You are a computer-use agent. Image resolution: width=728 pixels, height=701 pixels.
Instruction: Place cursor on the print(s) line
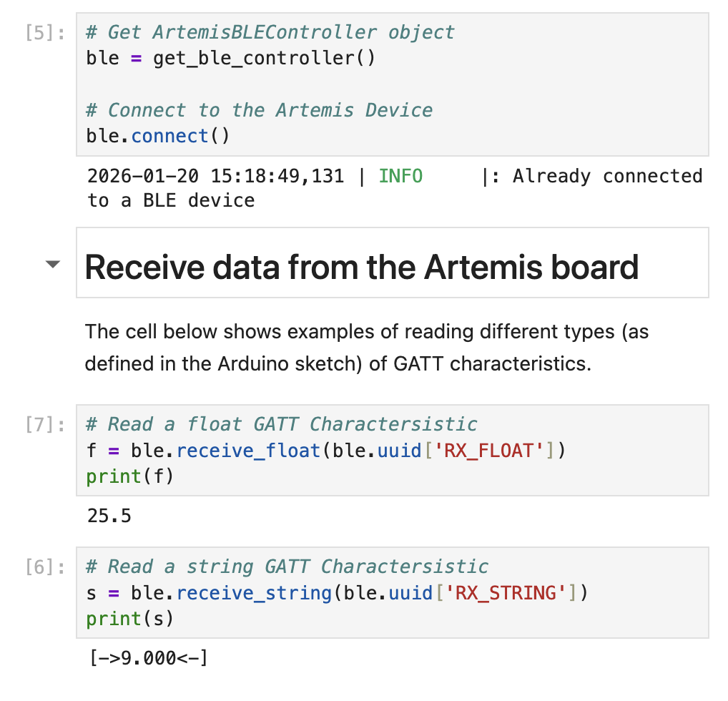pos(129,618)
